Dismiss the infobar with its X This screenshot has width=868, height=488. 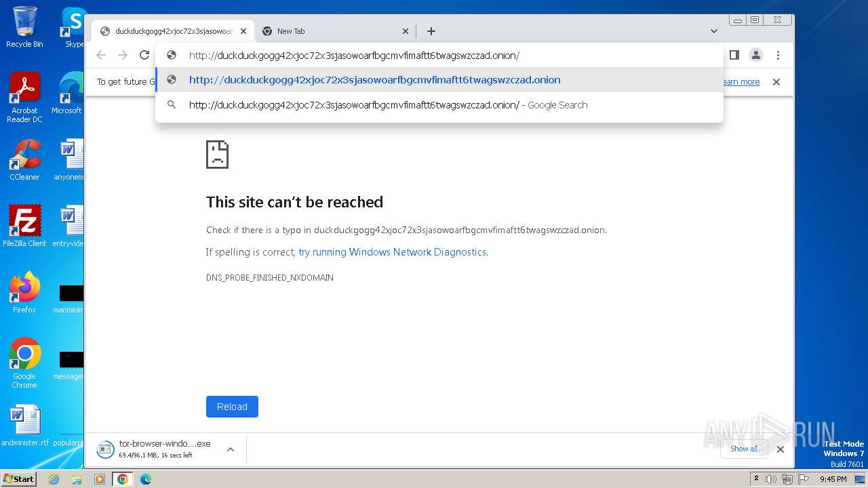point(776,82)
